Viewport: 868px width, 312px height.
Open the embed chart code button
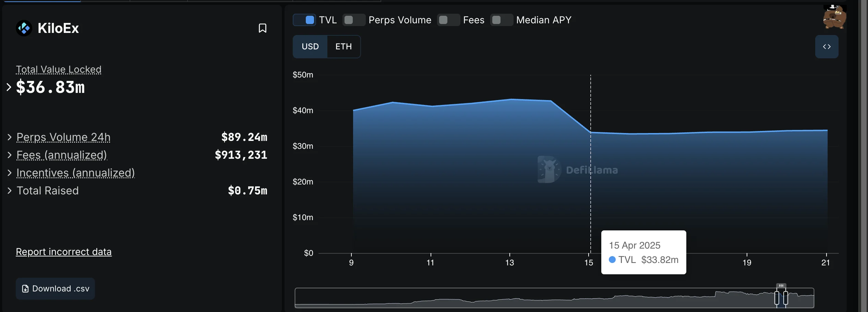click(x=827, y=47)
